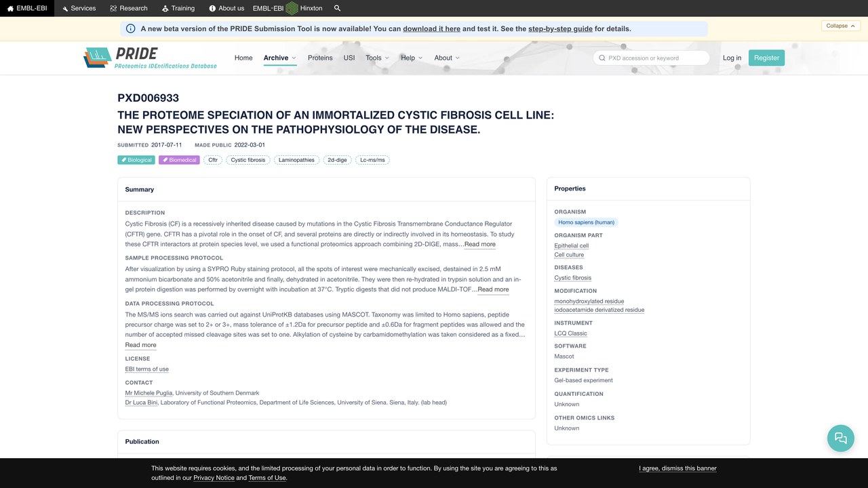Open the EBI terms of use link
This screenshot has height=488, width=868.
coord(146,369)
